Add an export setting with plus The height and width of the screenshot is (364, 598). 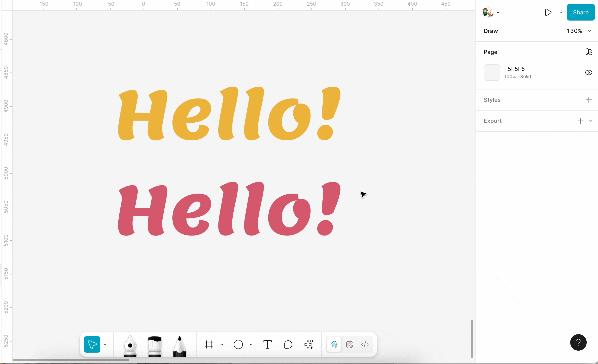tap(581, 121)
